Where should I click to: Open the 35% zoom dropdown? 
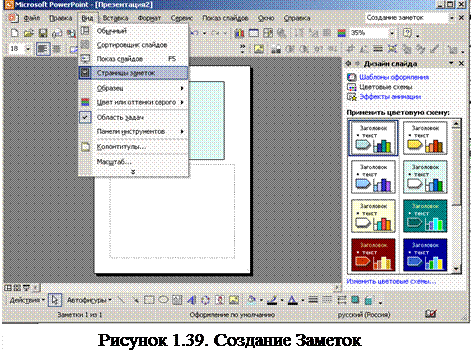[x=392, y=33]
